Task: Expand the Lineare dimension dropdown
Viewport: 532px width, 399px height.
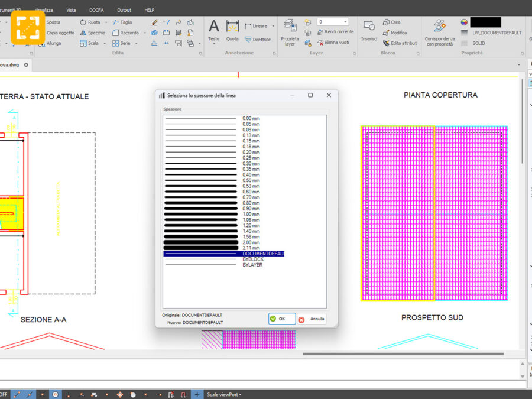Action: [x=273, y=26]
